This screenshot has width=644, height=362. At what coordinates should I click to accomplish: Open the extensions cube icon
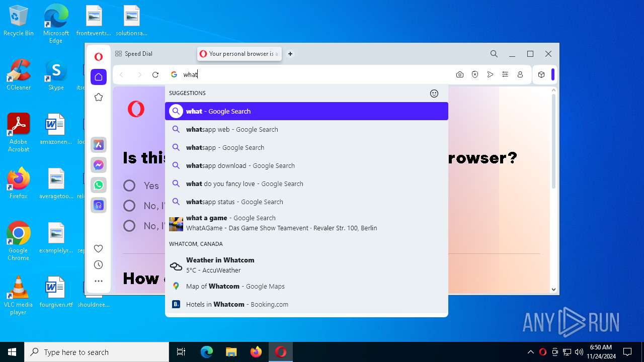(x=541, y=74)
